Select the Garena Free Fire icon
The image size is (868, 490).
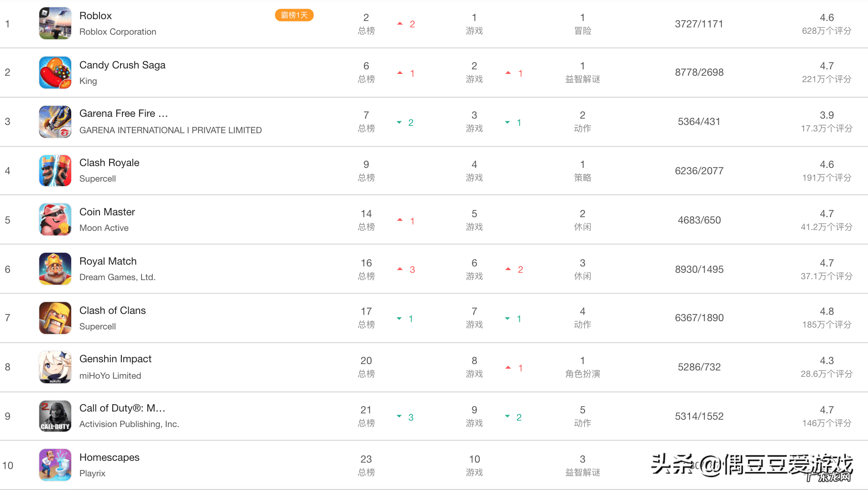(x=55, y=122)
